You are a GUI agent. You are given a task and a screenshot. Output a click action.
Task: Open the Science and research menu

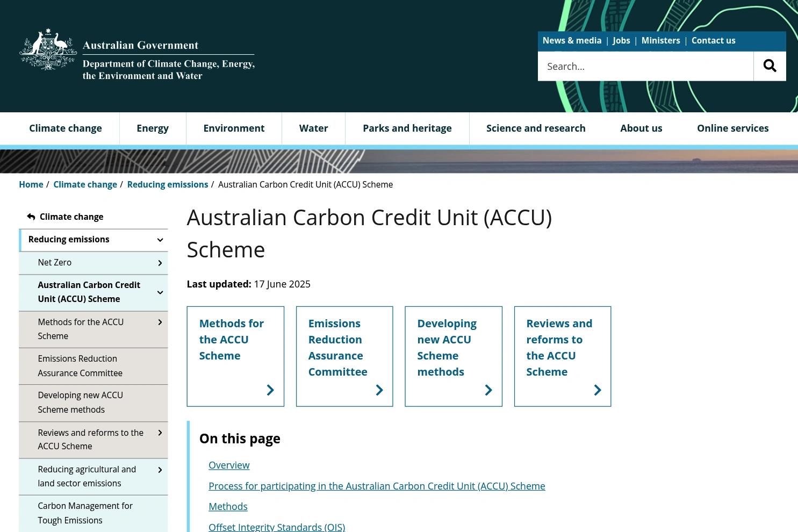[x=536, y=128]
